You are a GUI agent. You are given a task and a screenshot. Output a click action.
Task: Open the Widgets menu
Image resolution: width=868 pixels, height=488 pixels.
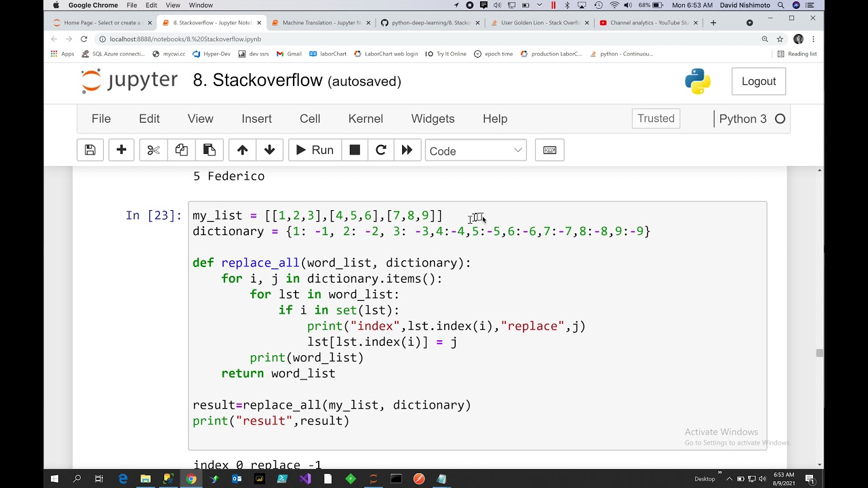(x=433, y=119)
